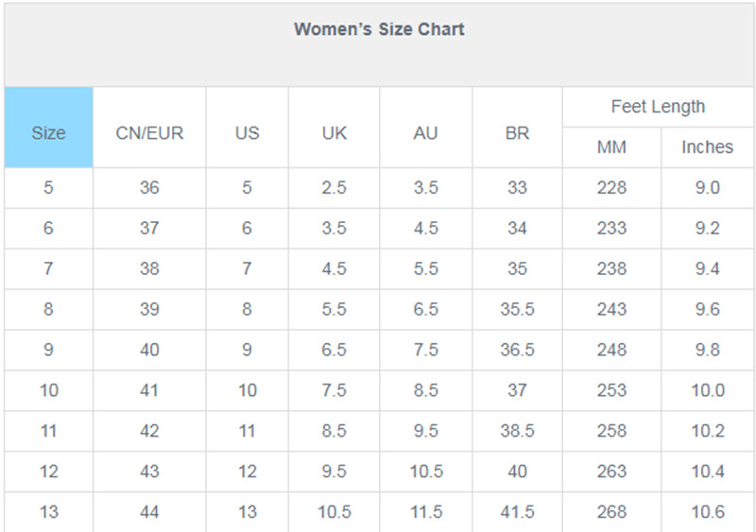Click the AU value 11.5 cell

tap(426, 512)
